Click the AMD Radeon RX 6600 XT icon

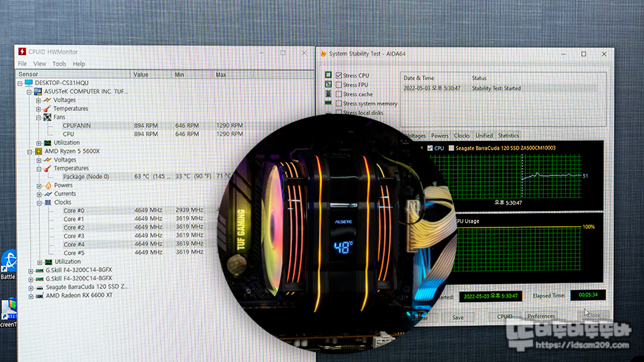point(39,295)
